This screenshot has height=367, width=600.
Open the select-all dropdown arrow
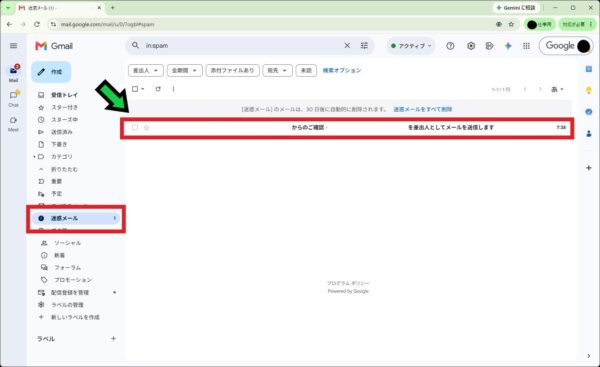[x=143, y=89]
